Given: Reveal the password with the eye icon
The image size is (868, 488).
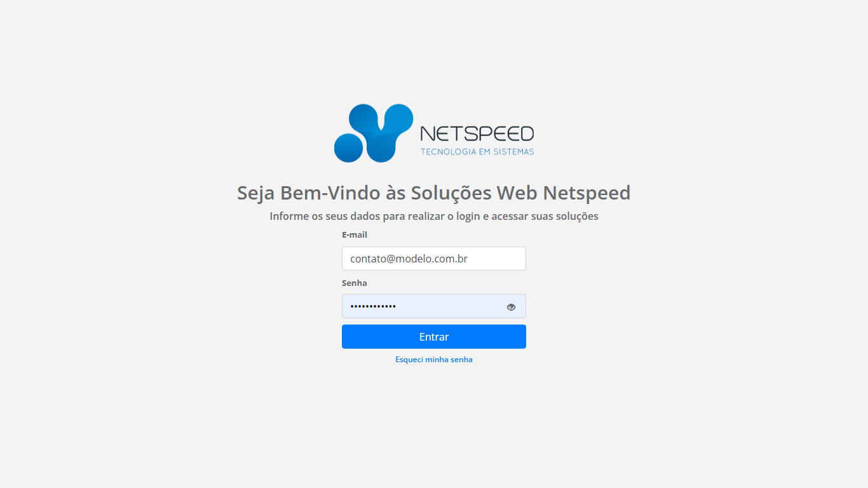Looking at the screenshot, I should 511,307.
